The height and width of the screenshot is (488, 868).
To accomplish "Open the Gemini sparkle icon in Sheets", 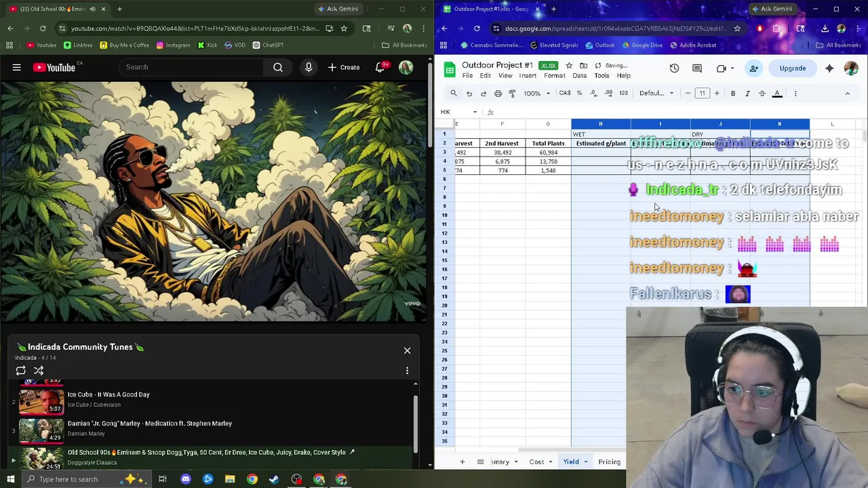I will pos(829,68).
